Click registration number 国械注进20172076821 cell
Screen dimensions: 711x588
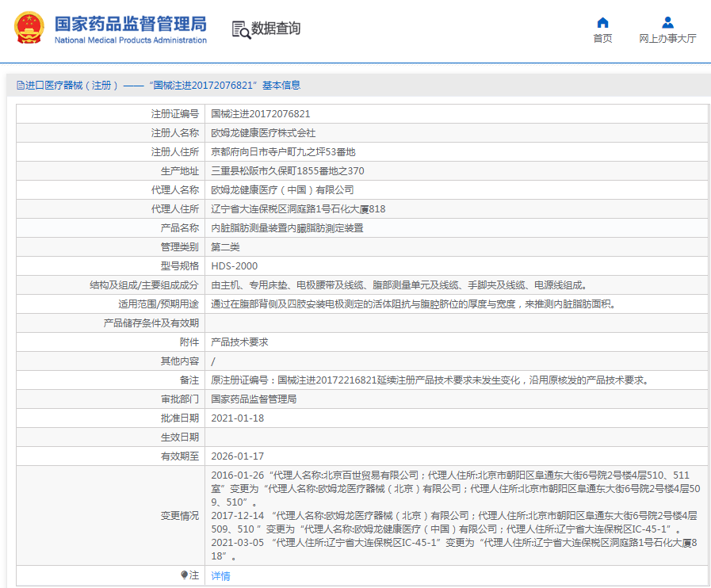260,114
